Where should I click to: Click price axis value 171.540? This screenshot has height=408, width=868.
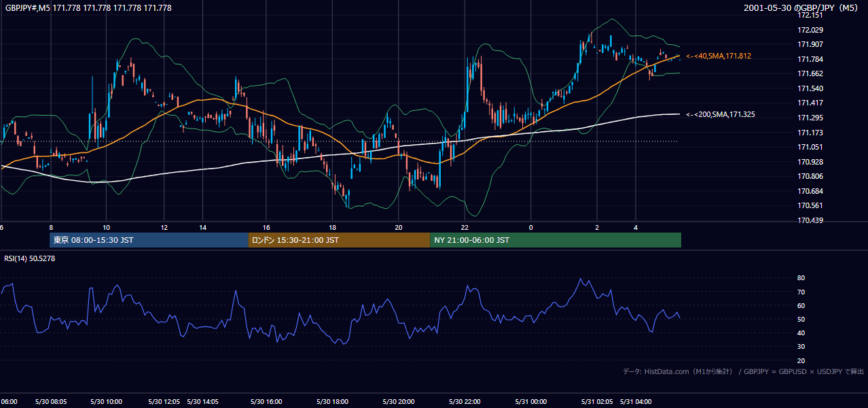click(810, 88)
